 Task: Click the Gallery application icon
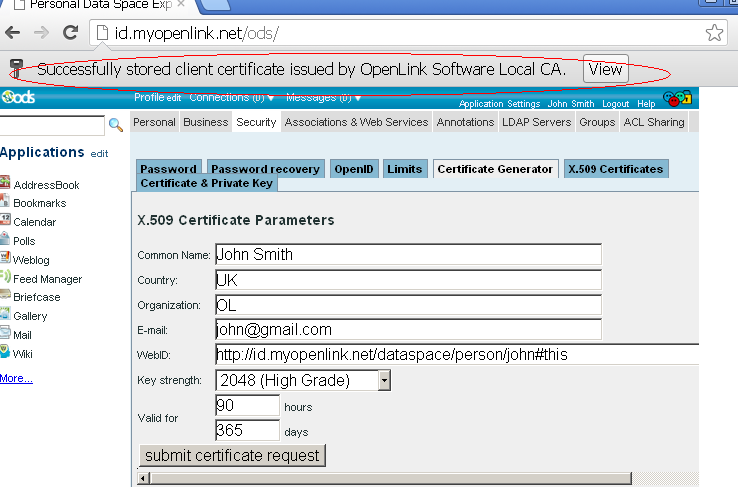coord(5,316)
